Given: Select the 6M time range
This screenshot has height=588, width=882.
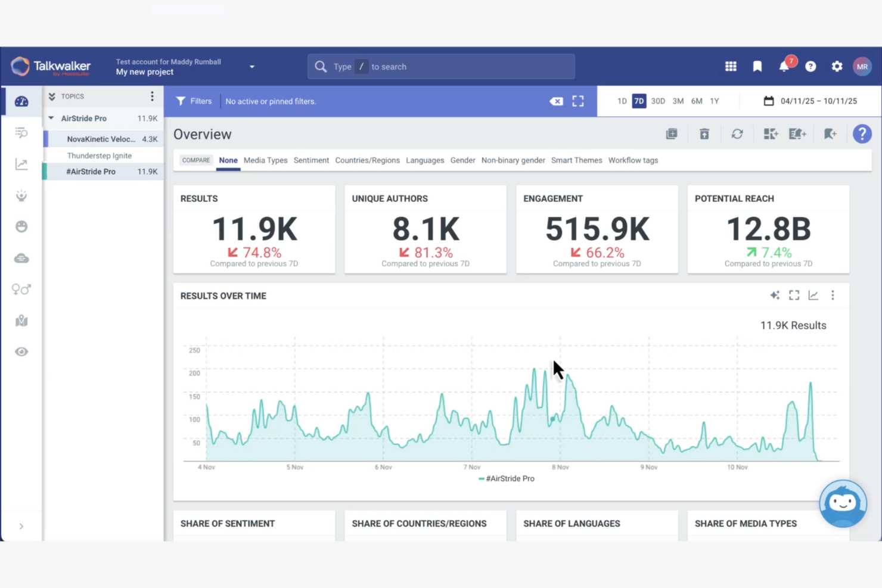Looking at the screenshot, I should tap(697, 101).
